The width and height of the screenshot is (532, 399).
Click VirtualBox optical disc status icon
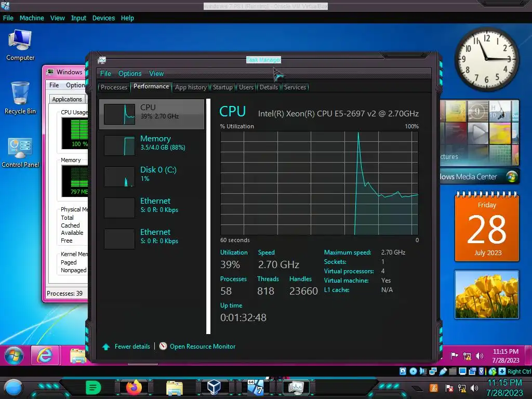click(413, 371)
